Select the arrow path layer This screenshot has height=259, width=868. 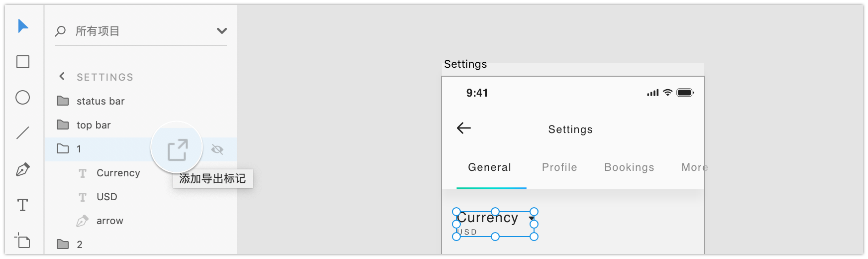[x=109, y=221]
